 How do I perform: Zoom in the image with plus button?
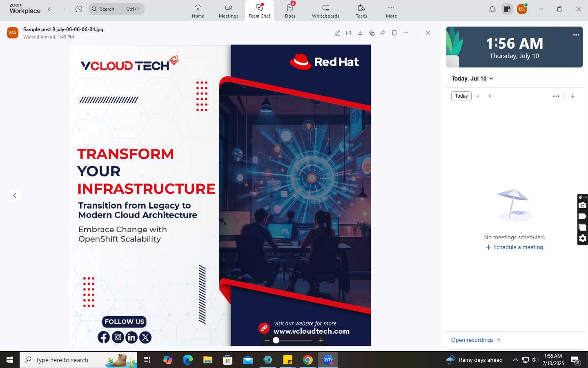(x=321, y=340)
